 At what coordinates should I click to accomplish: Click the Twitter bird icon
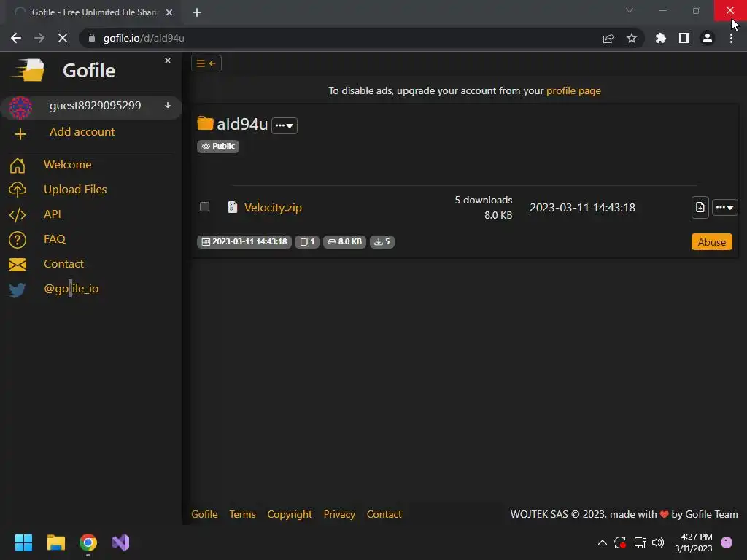18,289
